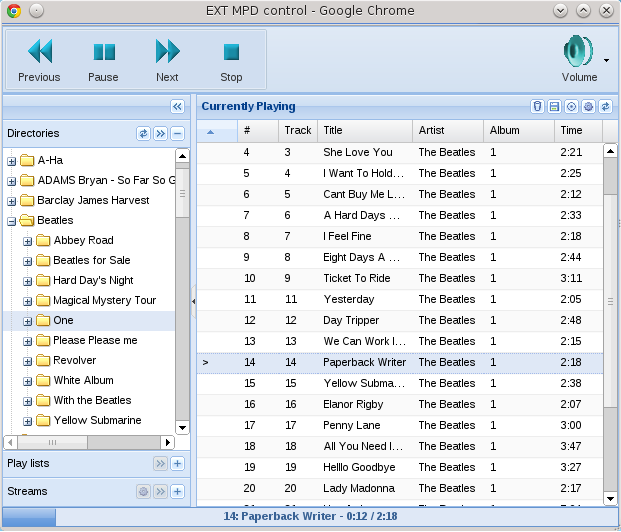Open the Streams panel header
Viewport: 621px width, 532px height.
pyautogui.click(x=96, y=492)
